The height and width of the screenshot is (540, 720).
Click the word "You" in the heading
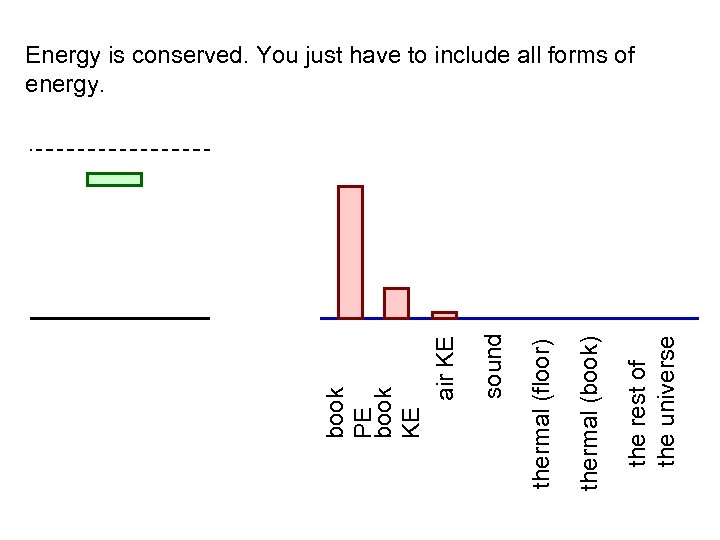coord(274,56)
